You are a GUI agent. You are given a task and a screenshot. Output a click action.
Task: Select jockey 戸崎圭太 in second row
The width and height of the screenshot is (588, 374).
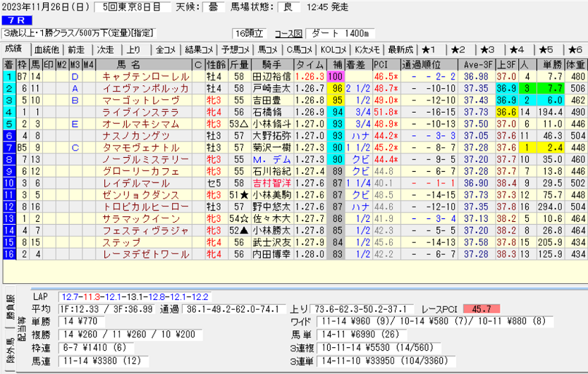(x=271, y=88)
